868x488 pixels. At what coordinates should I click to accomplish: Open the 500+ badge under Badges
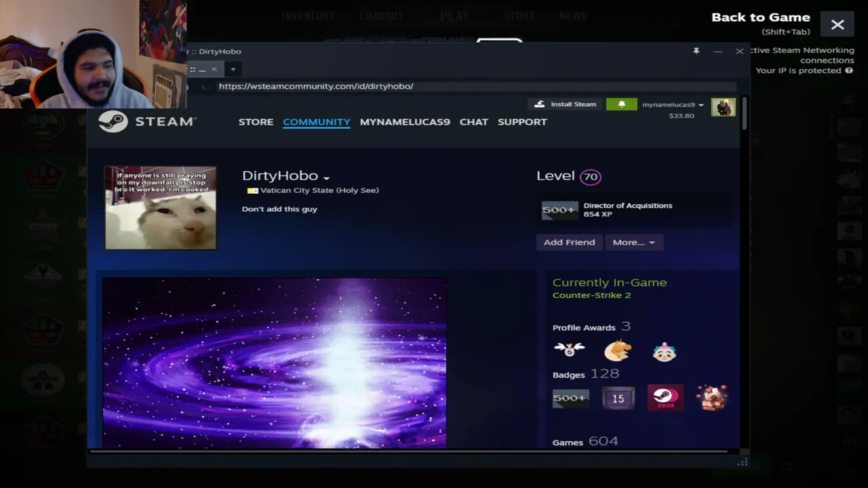coord(570,398)
